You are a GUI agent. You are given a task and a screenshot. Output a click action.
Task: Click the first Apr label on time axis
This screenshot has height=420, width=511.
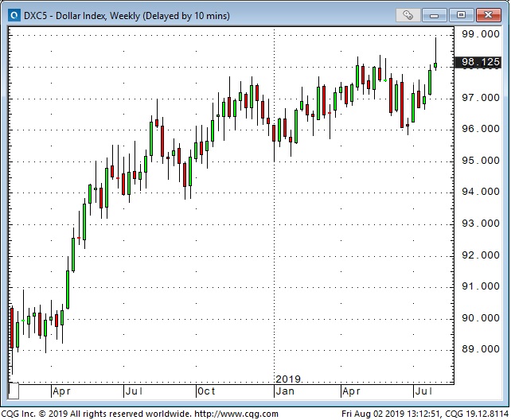pyautogui.click(x=61, y=391)
